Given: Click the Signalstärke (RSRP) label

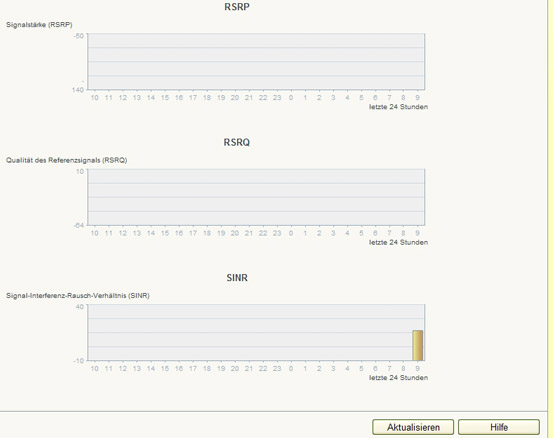Looking at the screenshot, I should 39,25.
